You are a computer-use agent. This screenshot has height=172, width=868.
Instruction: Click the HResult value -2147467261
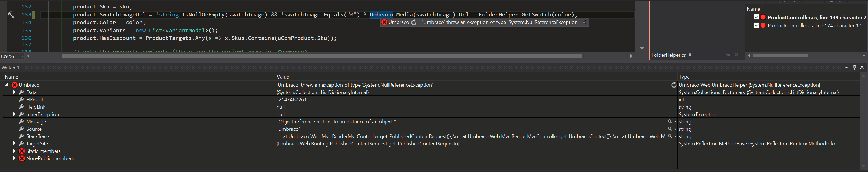coord(292,100)
